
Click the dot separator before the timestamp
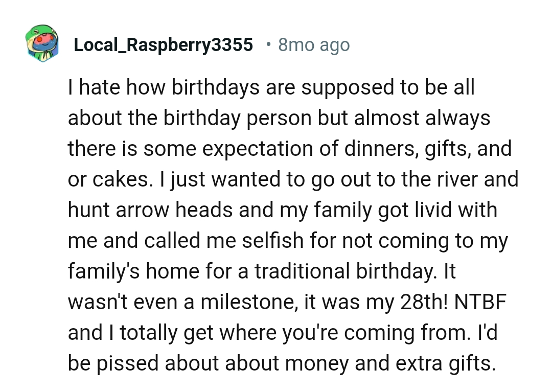(x=268, y=44)
